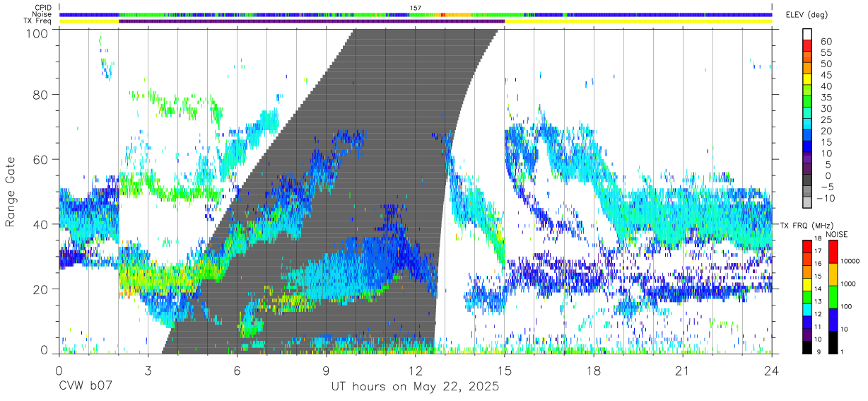The height and width of the screenshot is (401, 868).
Task: Click the red top segment of TX FRQ colorbar
Action: (x=807, y=245)
